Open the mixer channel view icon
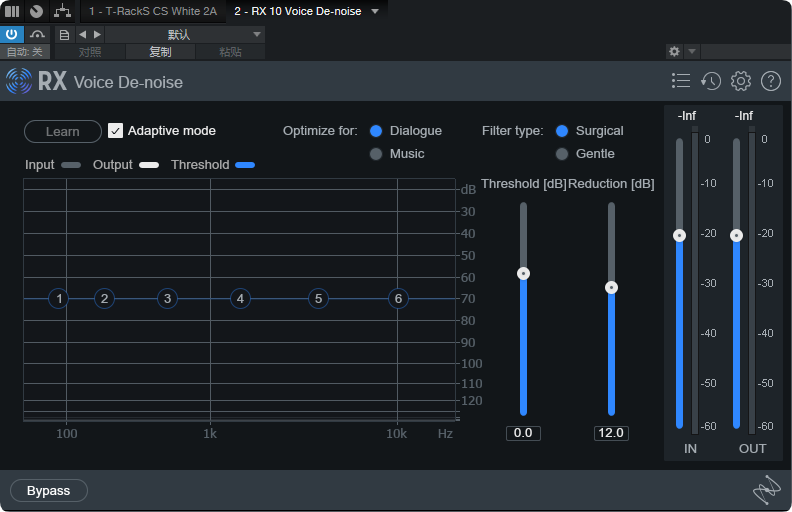The width and height of the screenshot is (792, 512). point(12,11)
